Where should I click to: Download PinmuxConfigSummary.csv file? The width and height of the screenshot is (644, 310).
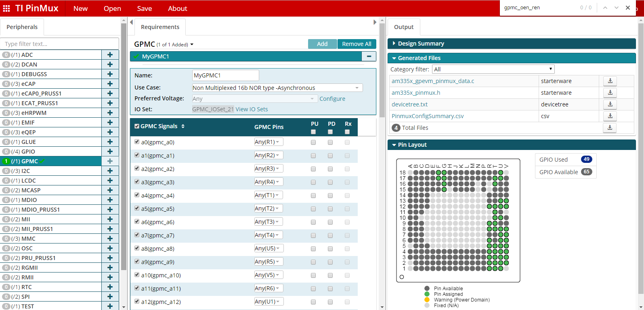(610, 116)
